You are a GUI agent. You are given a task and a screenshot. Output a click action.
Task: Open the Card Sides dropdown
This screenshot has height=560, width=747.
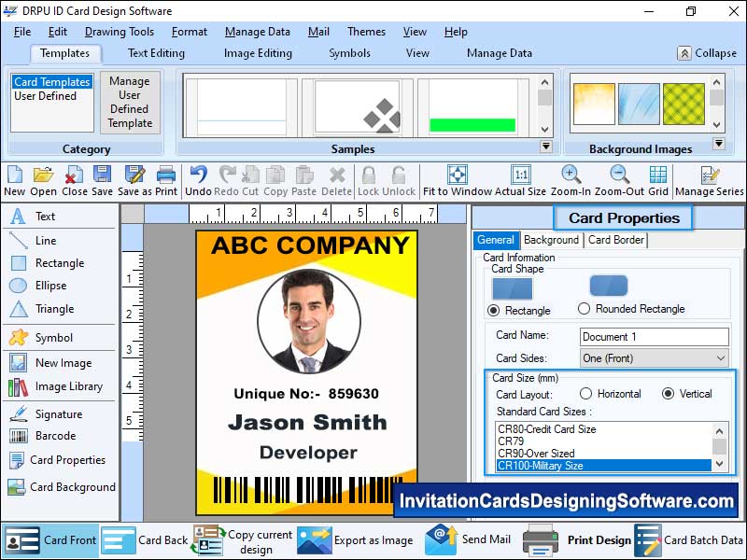720,357
